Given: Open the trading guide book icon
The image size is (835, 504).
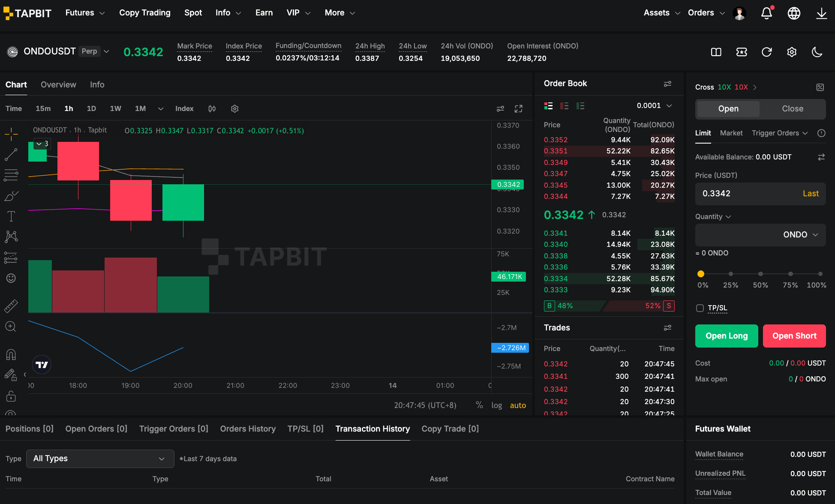Looking at the screenshot, I should [x=716, y=52].
